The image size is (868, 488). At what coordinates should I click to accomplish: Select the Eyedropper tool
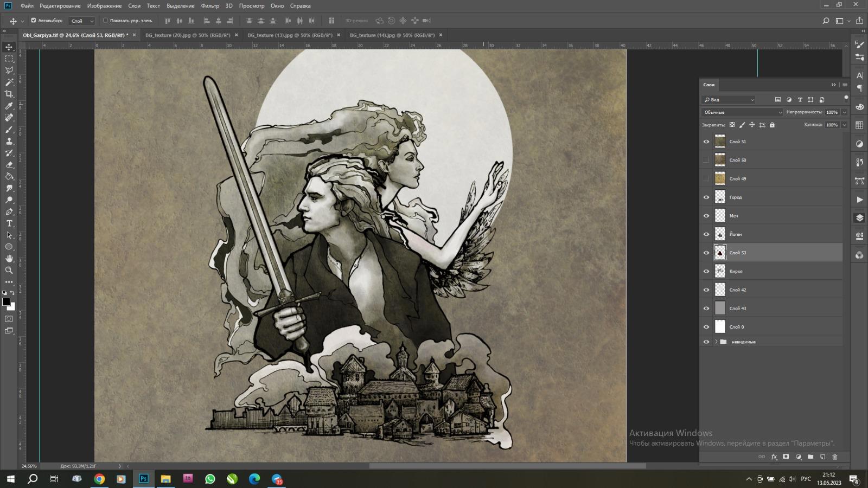click(x=9, y=106)
